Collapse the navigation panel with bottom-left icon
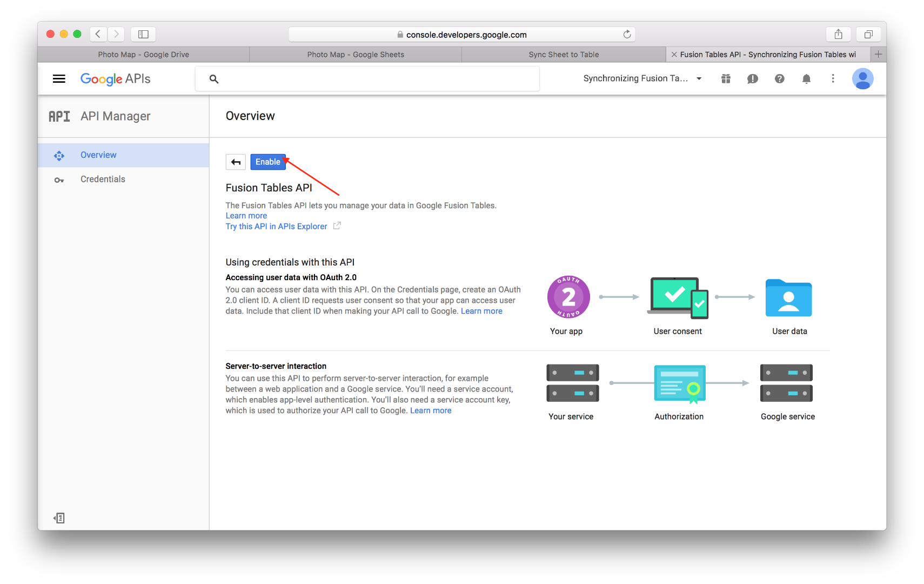Image resolution: width=924 pixels, height=584 pixels. click(x=59, y=518)
